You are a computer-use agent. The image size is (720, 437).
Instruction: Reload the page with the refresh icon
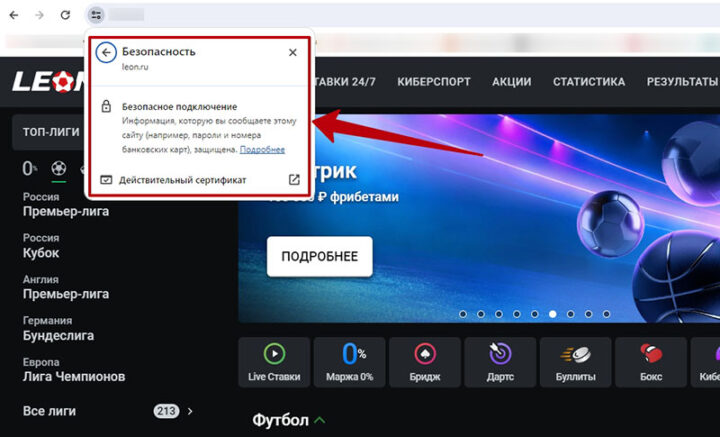click(65, 15)
